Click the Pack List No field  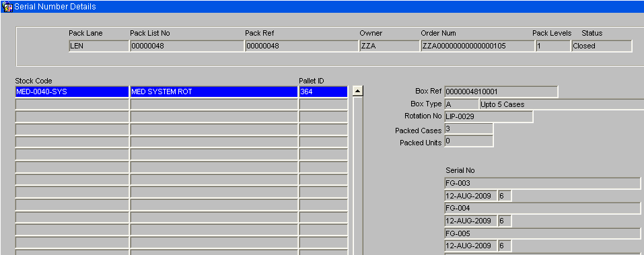pyautogui.click(x=187, y=46)
